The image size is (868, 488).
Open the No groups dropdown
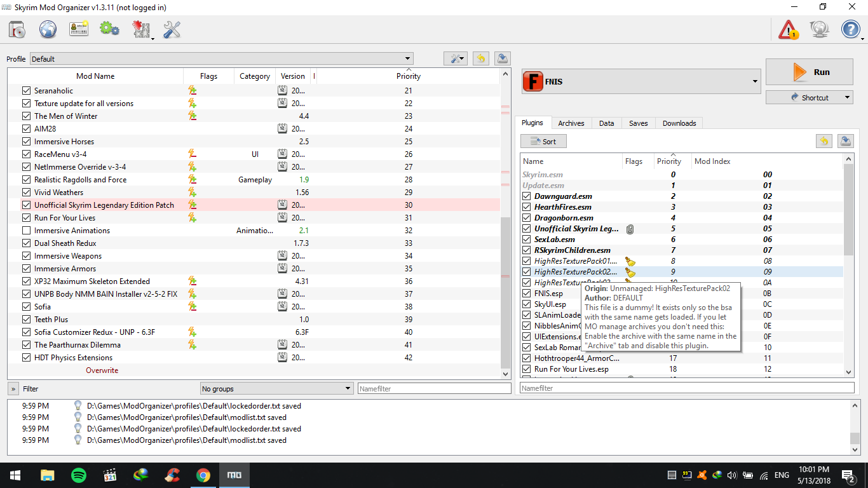click(x=276, y=388)
